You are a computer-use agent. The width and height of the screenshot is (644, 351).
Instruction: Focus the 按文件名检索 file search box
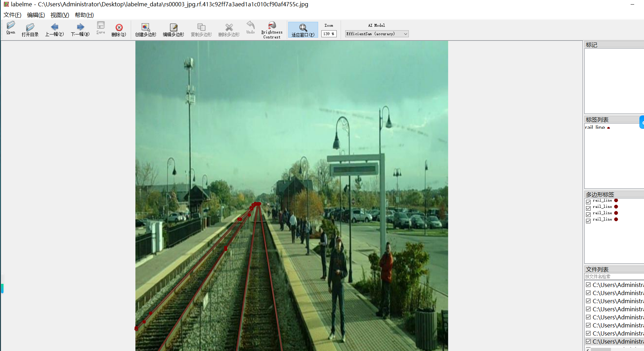614,277
